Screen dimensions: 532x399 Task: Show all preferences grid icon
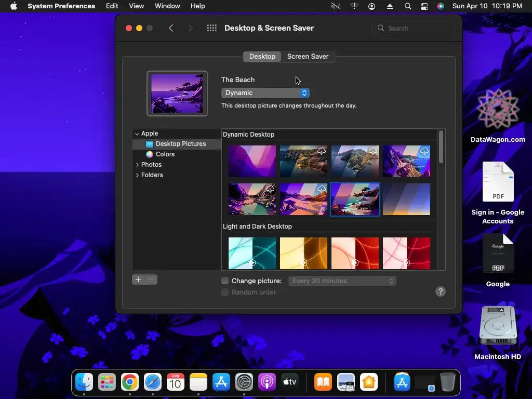pos(212,28)
